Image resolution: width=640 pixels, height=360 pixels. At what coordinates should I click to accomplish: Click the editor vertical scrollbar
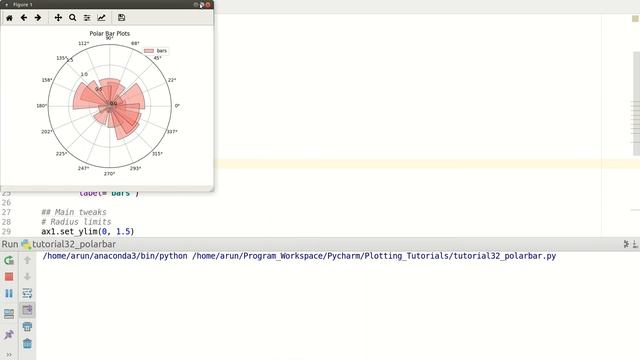pyautogui.click(x=636, y=104)
